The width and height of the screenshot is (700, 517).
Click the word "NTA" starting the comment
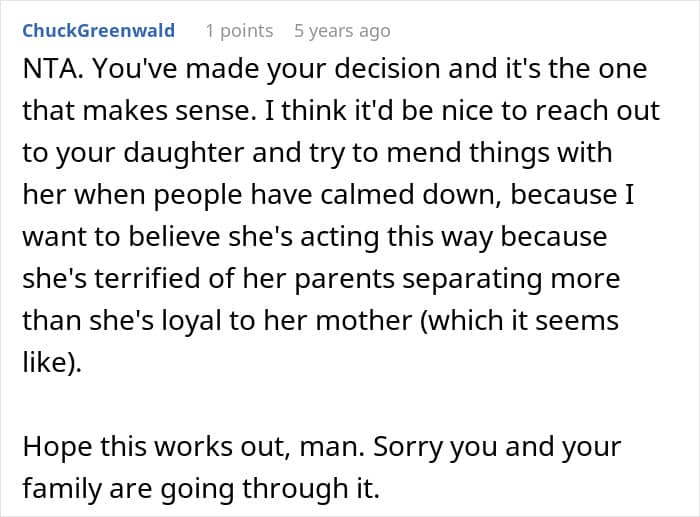[47, 70]
